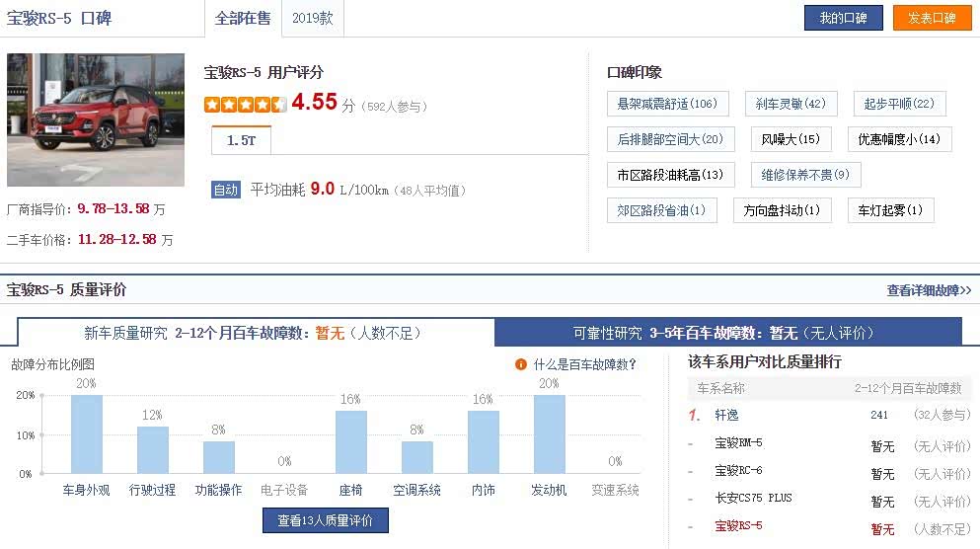Open 宝骏RC-6 in the ranking list
This screenshot has width=980, height=549.
pos(739,470)
